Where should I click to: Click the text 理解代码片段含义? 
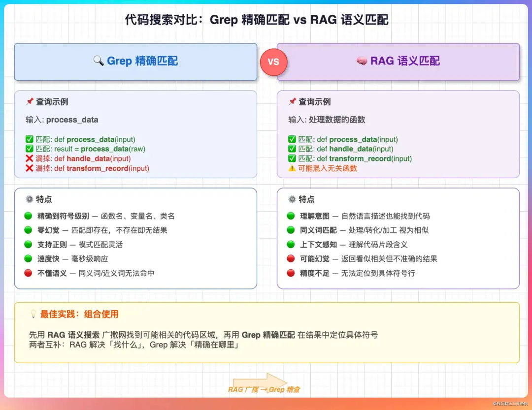click(x=378, y=245)
